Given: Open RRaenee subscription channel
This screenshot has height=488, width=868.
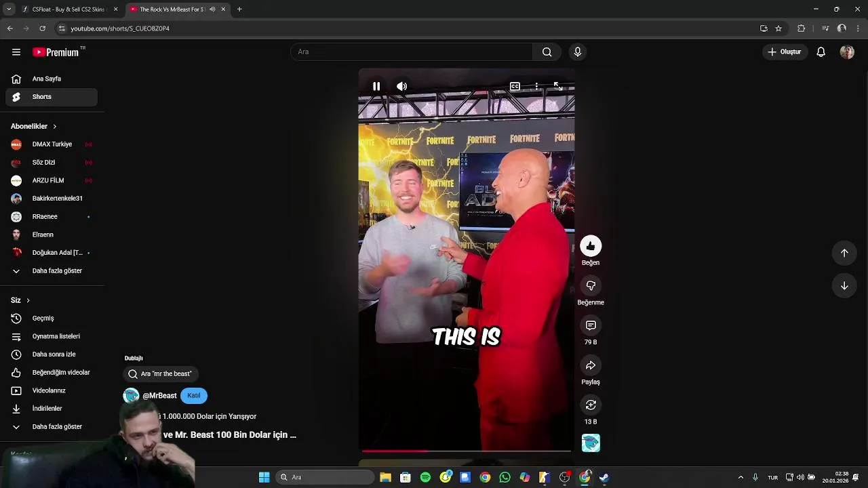Looking at the screenshot, I should (x=52, y=217).
